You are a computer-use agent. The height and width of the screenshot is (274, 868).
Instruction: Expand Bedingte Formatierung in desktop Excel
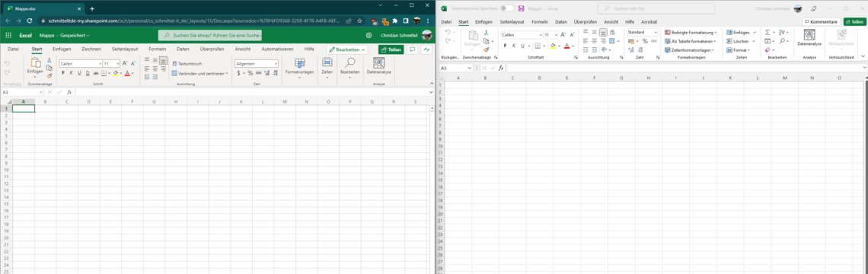coord(691,33)
